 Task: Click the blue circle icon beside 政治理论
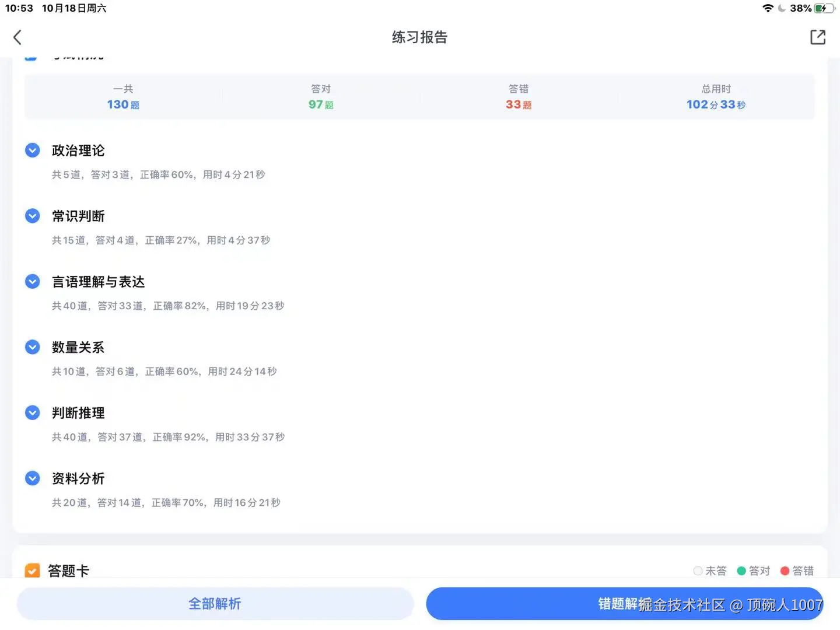(32, 150)
